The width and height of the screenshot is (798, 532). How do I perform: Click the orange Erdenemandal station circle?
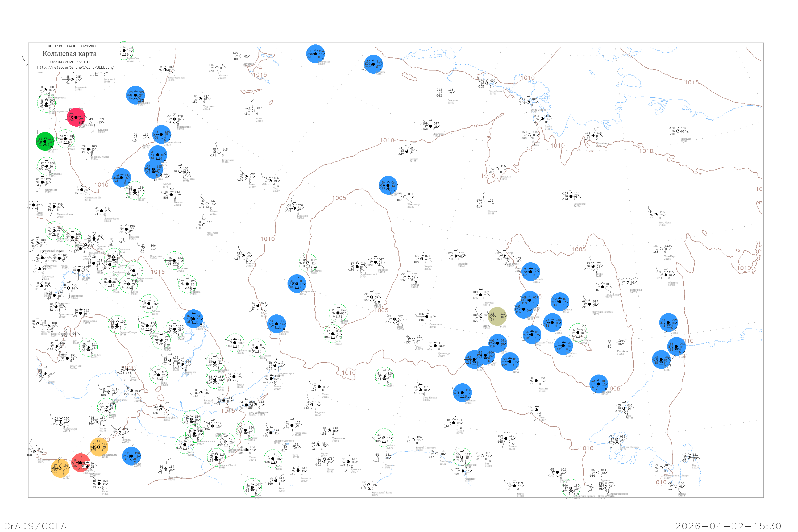[99, 447]
